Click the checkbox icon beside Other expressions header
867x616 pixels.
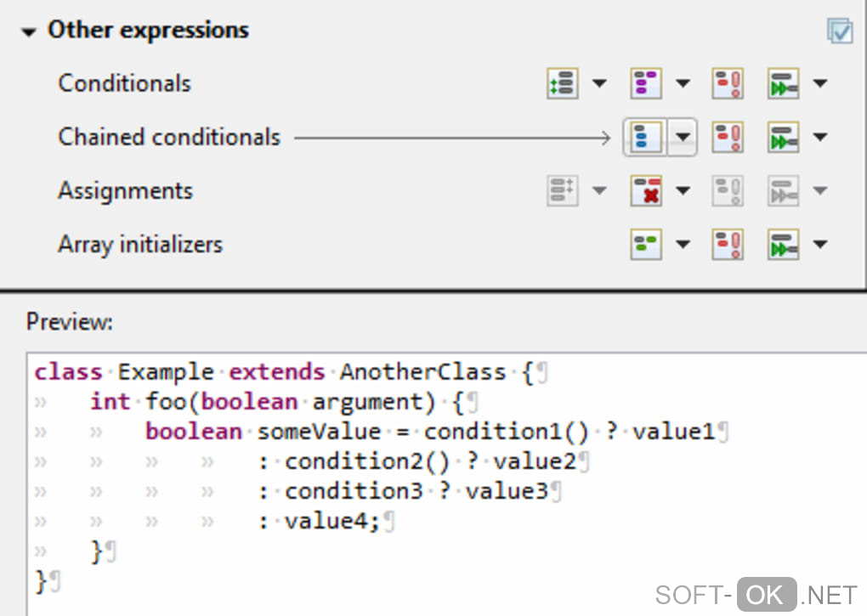pos(840,31)
